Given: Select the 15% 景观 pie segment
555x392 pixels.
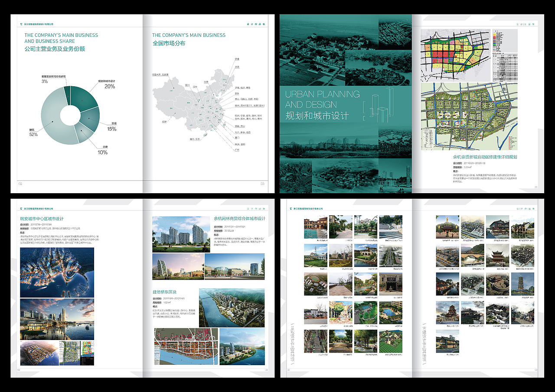Looking at the screenshot, I should (89, 120).
